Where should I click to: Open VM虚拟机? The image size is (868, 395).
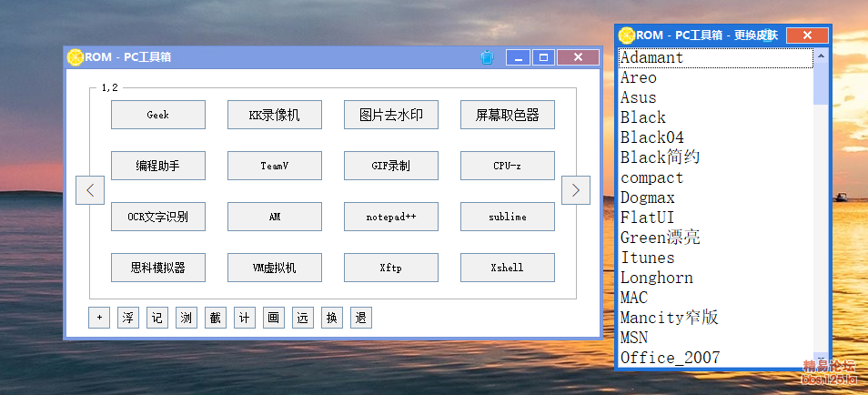coord(275,268)
